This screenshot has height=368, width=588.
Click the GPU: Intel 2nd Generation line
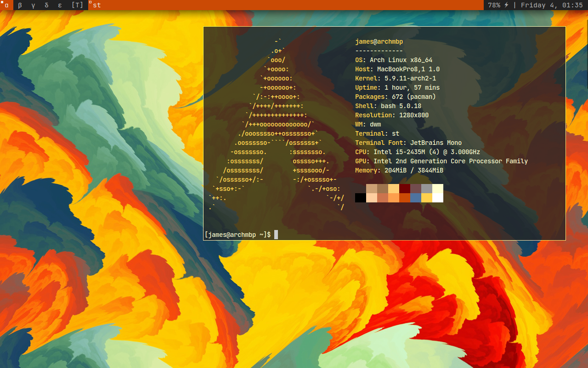click(x=441, y=161)
